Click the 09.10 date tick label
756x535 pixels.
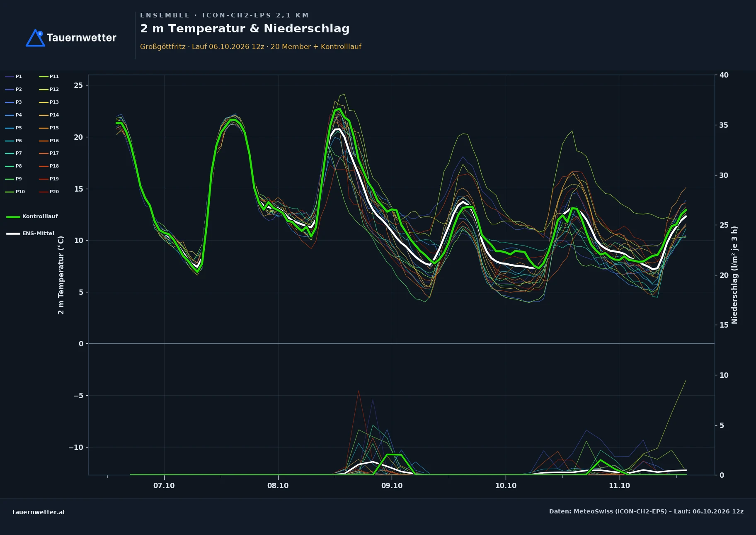click(x=392, y=486)
